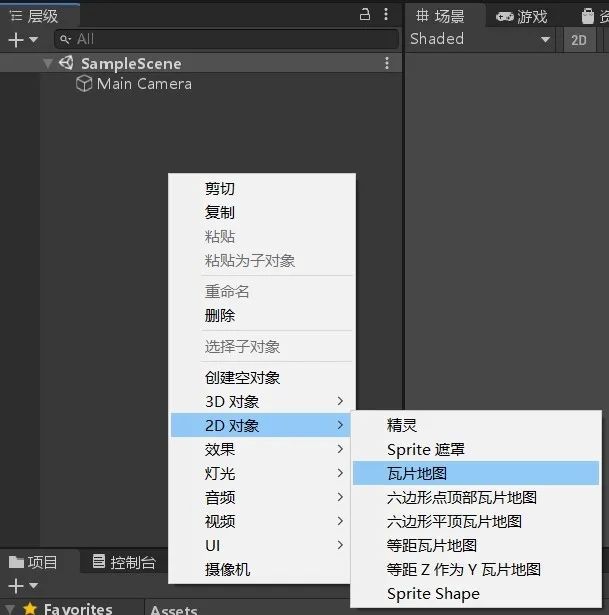Viewport: 609px width, 615px height.
Task: Open the Shaded draw mode dropdown
Action: (481, 39)
